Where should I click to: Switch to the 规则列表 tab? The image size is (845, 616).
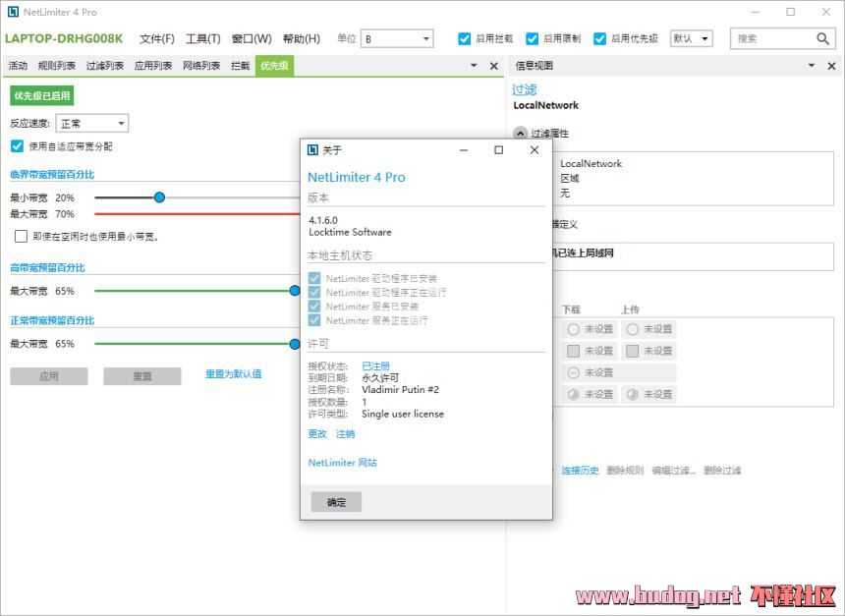57,66
